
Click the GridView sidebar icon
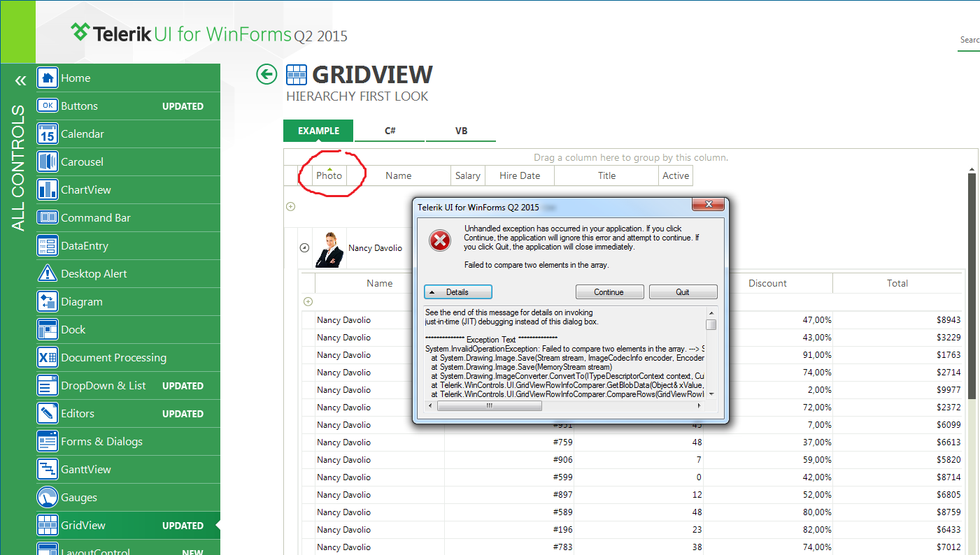(x=48, y=525)
